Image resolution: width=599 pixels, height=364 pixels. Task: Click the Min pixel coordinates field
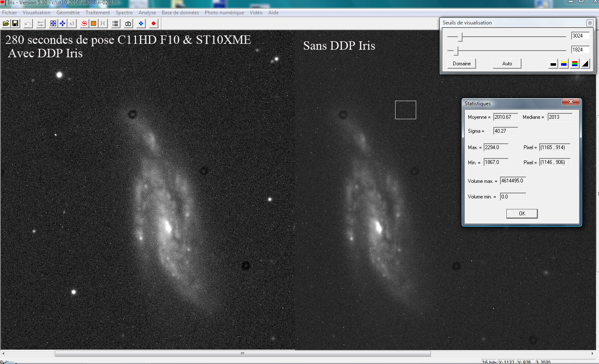click(x=555, y=162)
